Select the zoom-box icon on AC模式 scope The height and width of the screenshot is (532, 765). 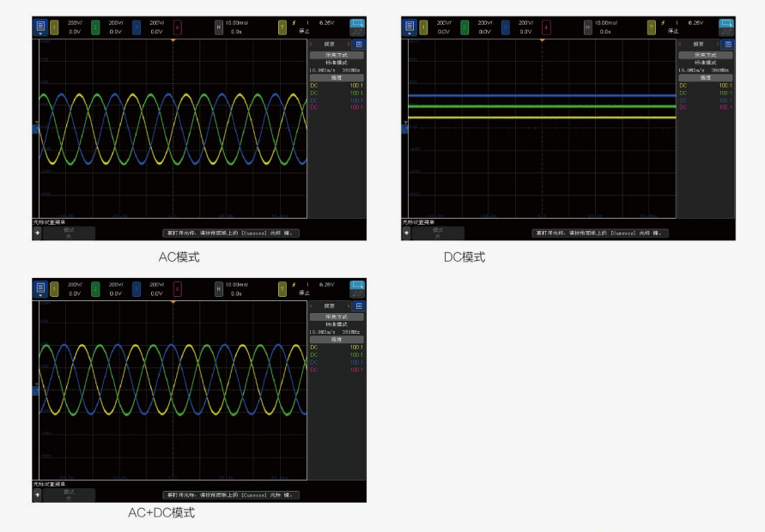(x=358, y=23)
